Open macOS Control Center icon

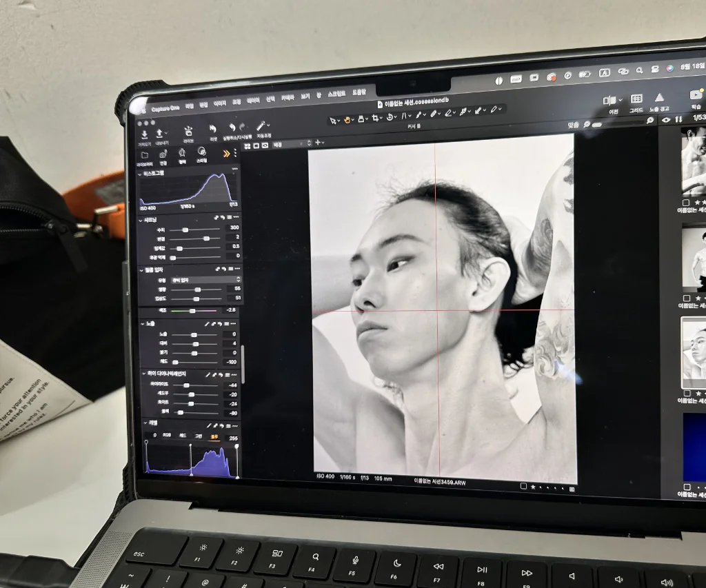655,70
